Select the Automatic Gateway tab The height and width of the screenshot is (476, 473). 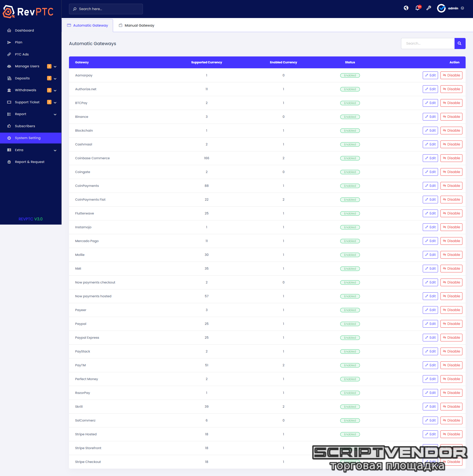pyautogui.click(x=87, y=25)
